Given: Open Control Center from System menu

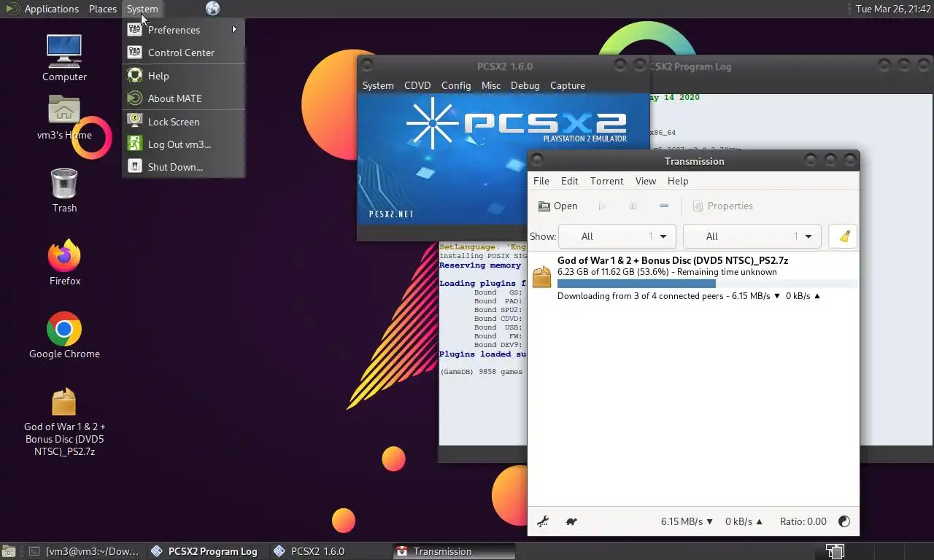Looking at the screenshot, I should pos(183,52).
